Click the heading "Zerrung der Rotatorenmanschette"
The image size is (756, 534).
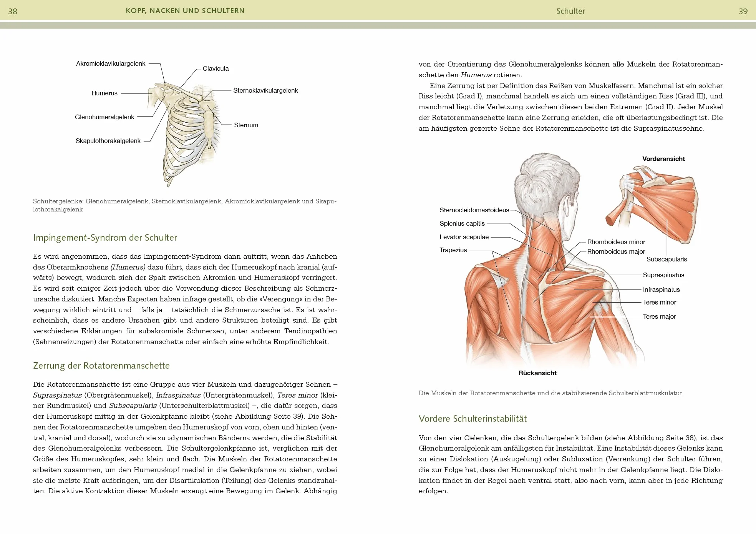tap(101, 366)
